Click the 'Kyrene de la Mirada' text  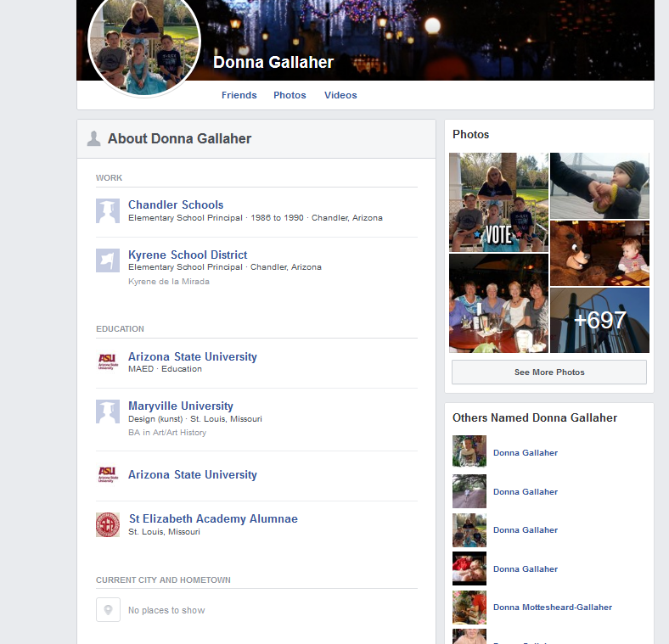tap(169, 282)
